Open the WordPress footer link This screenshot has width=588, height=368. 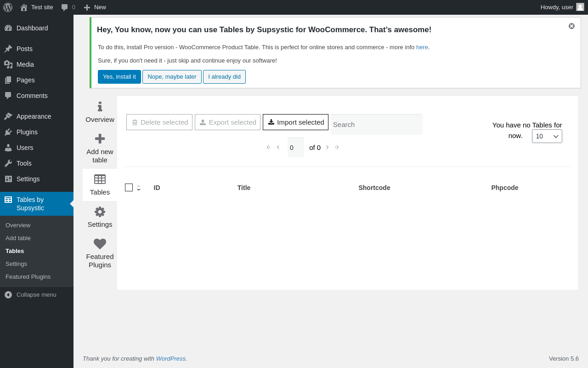click(171, 359)
